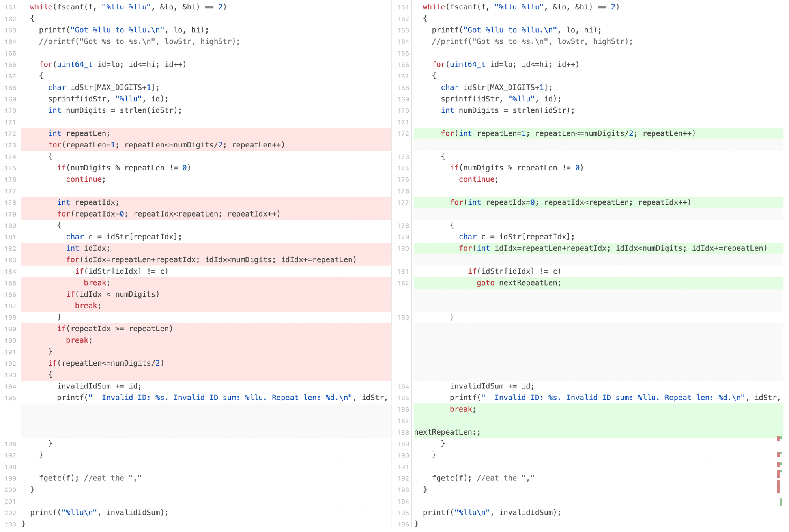The height and width of the screenshot is (532, 789).
Task: Click removed line 'int idIdx;' in left pane
Action: point(88,248)
